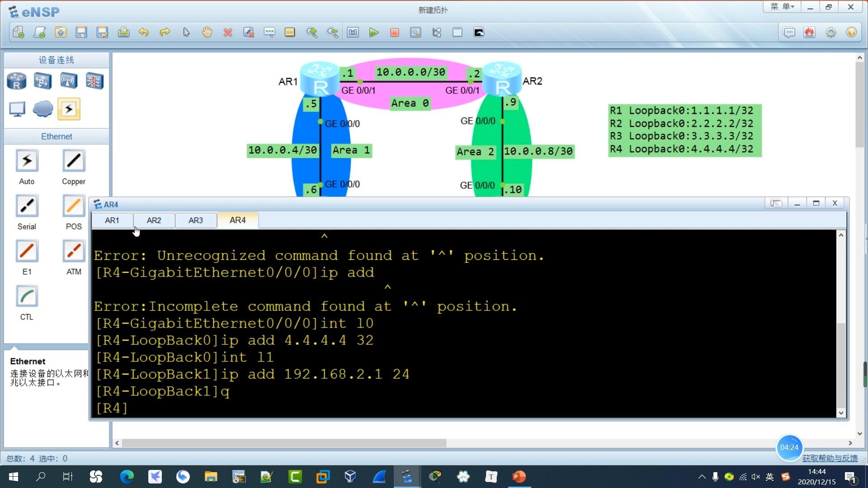The width and height of the screenshot is (868, 488).
Task: Switch to the AR1 console tab
Action: click(x=112, y=221)
